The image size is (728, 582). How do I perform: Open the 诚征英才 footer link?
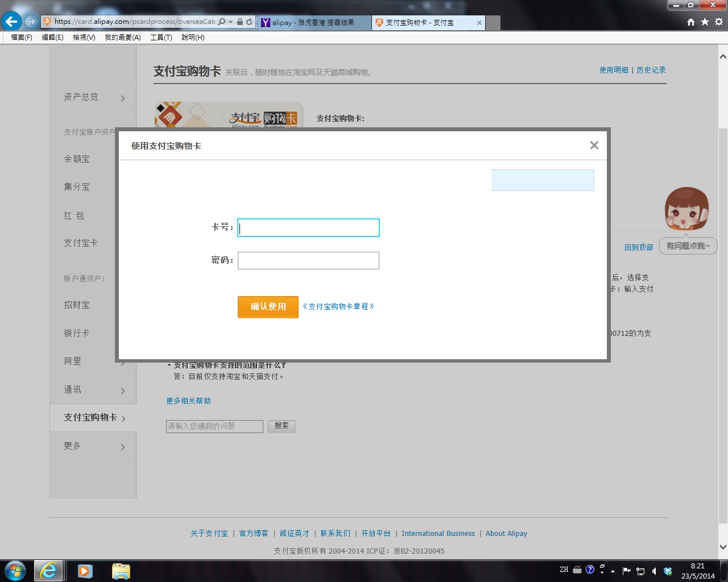(294, 534)
